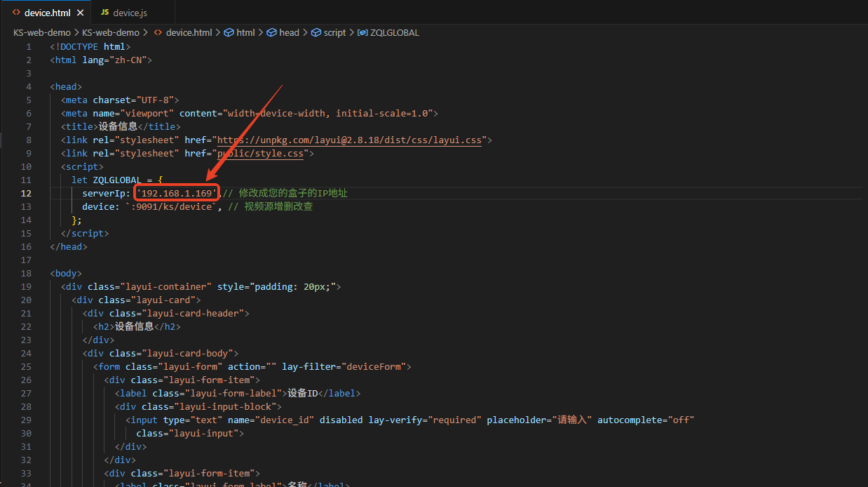
Task: Click line number 12 in the gutter
Action: click(27, 193)
